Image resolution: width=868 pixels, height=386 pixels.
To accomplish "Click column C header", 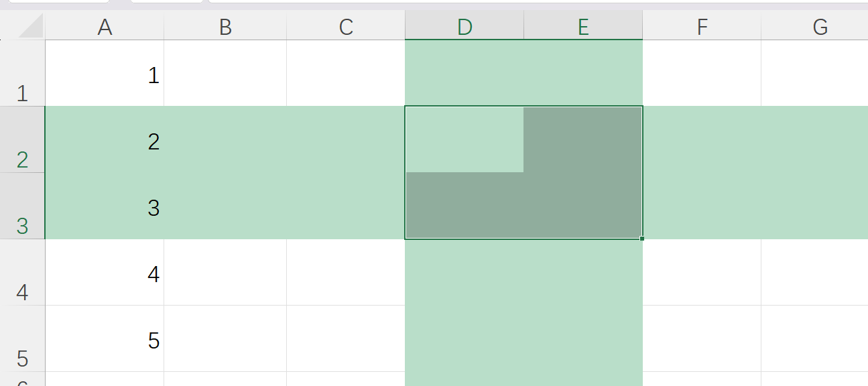I will point(346,27).
